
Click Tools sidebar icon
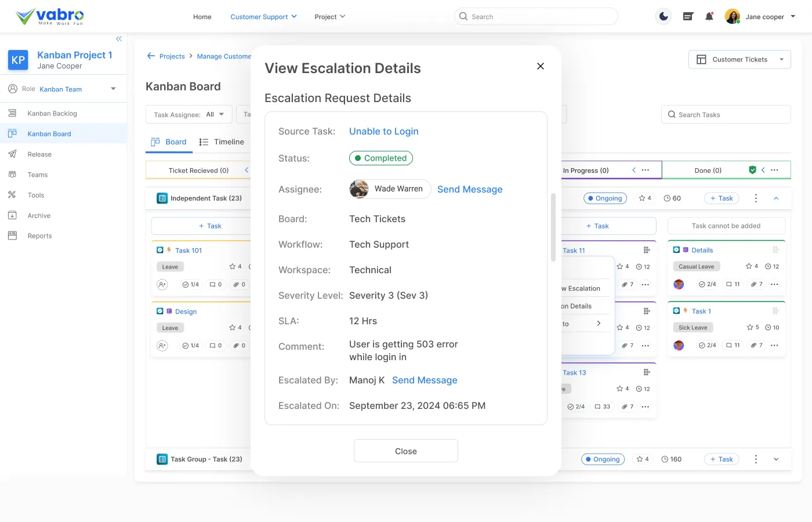pyautogui.click(x=12, y=195)
